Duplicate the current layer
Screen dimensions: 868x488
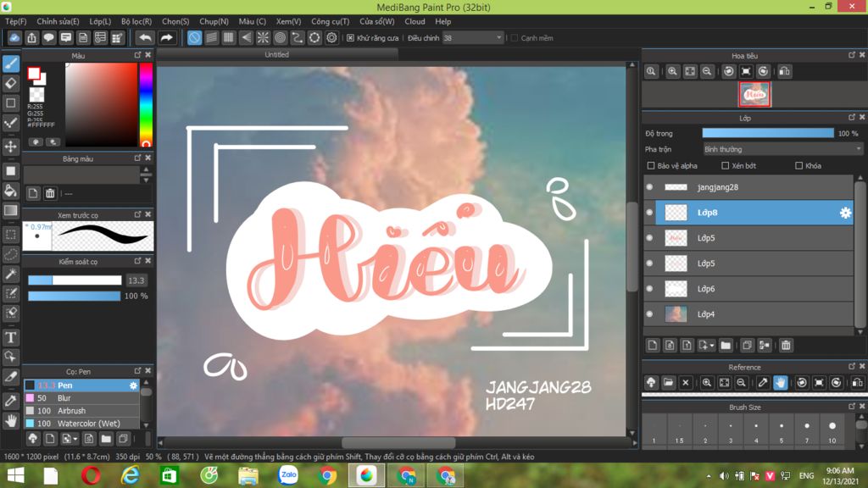(x=747, y=346)
